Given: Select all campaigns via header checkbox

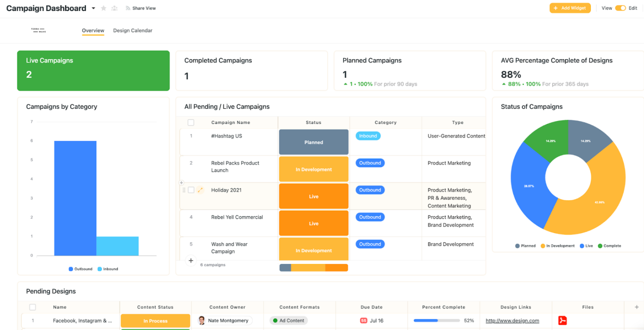Looking at the screenshot, I should (191, 123).
